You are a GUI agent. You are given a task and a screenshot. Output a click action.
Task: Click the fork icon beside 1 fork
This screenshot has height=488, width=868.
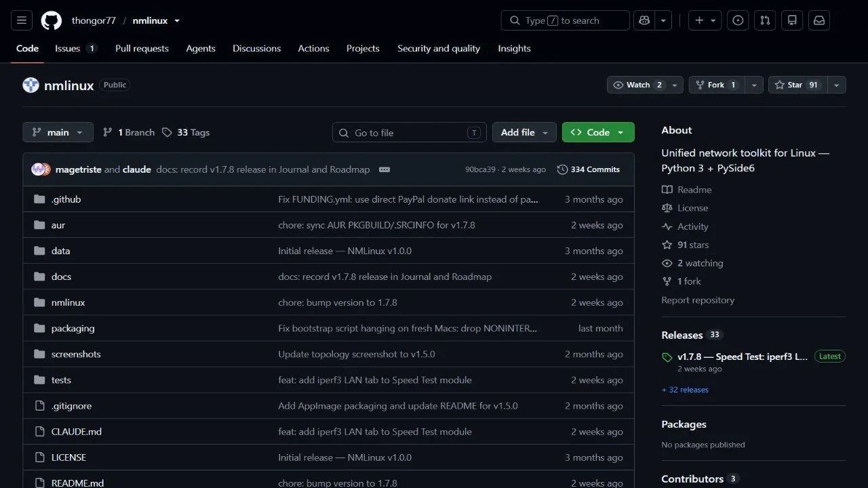point(667,281)
